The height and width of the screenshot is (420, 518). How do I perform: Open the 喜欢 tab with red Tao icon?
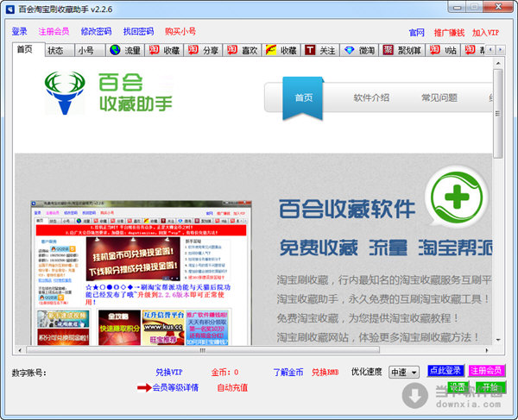pos(242,50)
